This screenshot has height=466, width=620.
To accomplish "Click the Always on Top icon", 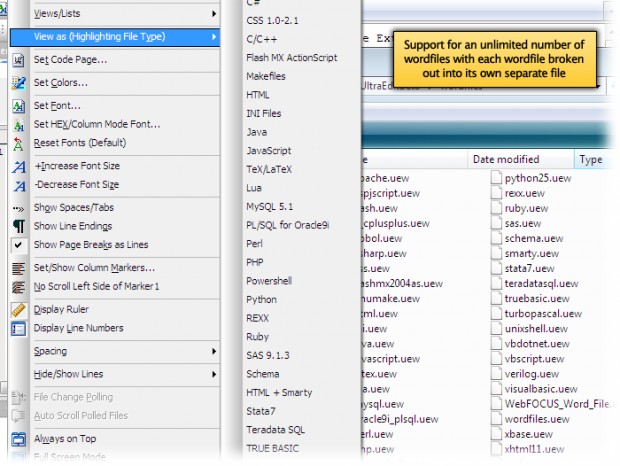I will 18,439.
